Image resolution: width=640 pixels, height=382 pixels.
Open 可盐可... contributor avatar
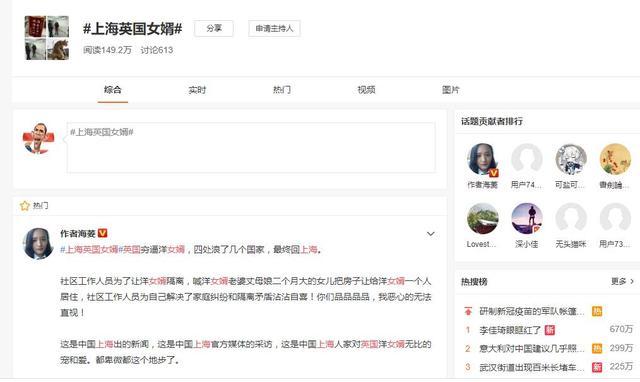571,159
